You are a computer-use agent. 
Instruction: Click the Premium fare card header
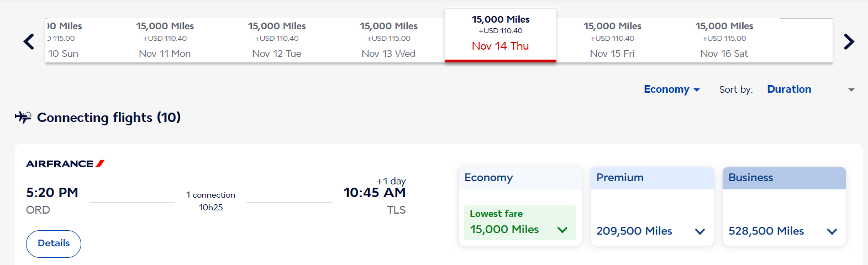[x=652, y=178]
